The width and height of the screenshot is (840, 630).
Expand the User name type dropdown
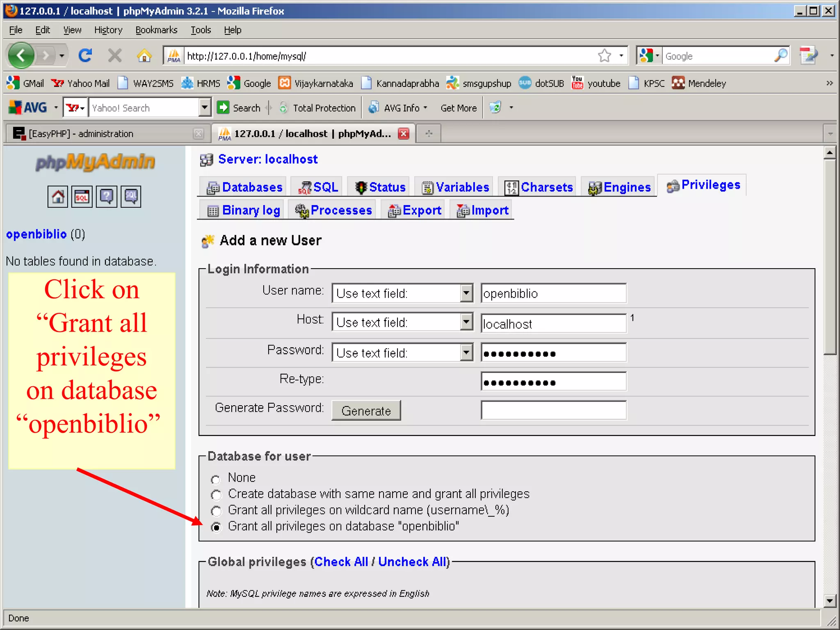click(466, 293)
